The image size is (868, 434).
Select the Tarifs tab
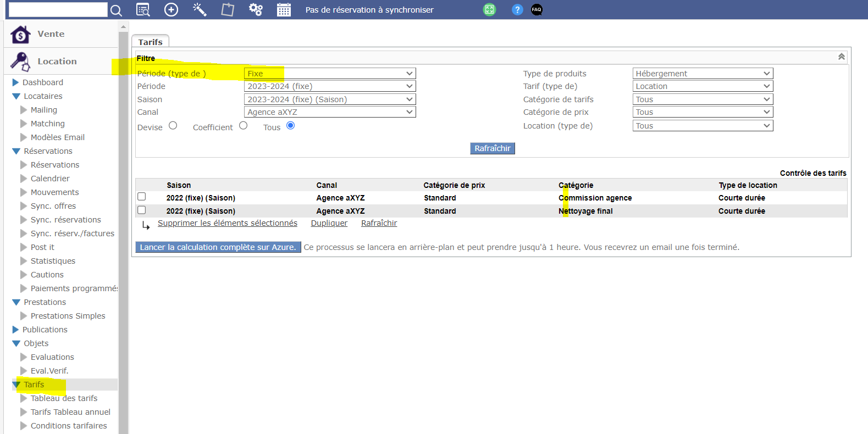pyautogui.click(x=150, y=42)
